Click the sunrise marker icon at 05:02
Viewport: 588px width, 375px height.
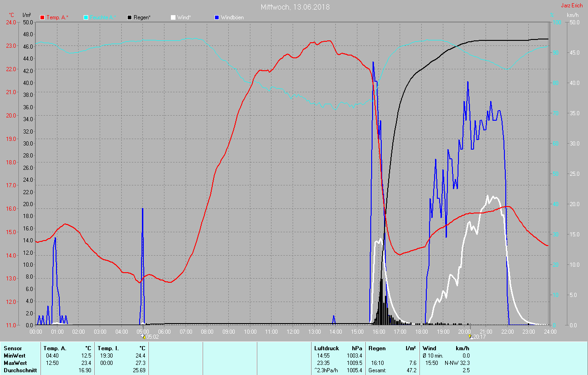[143, 336]
